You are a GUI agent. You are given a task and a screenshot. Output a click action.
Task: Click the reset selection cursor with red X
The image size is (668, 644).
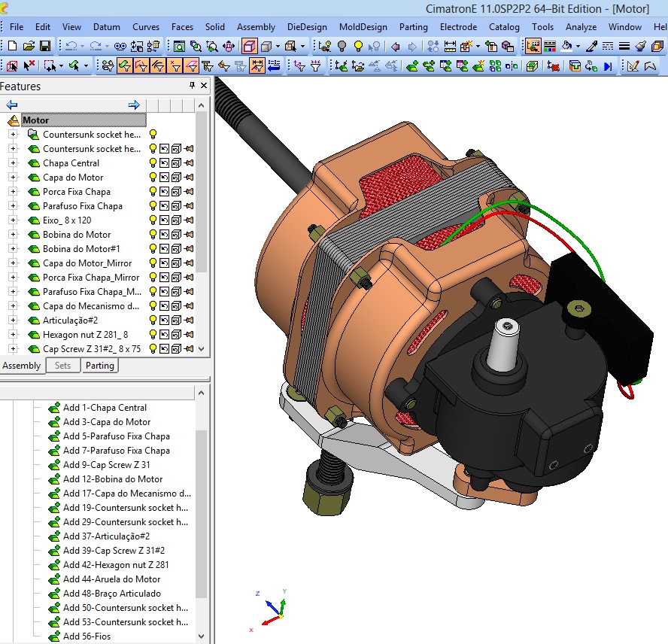click(x=29, y=65)
